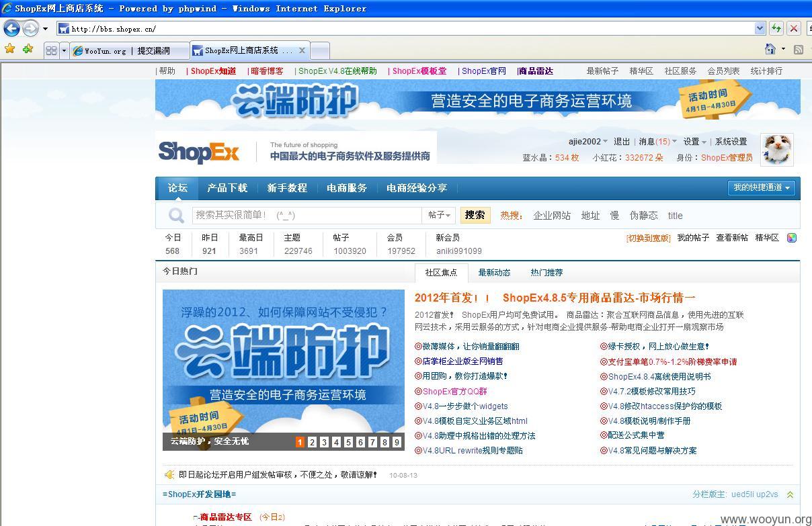The width and height of the screenshot is (812, 526).
Task: Open 我的帖子 link
Action: coord(693,238)
